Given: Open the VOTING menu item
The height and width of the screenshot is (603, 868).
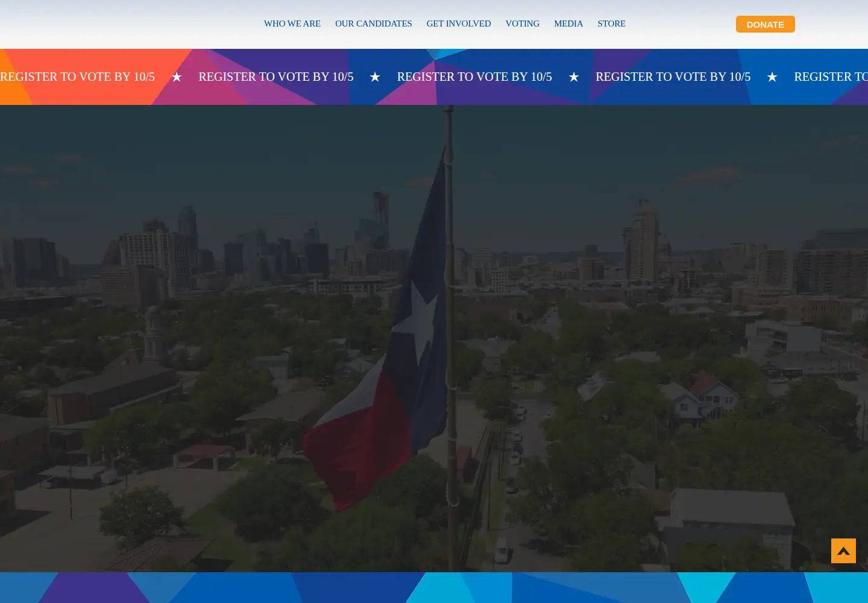Looking at the screenshot, I should point(522,24).
